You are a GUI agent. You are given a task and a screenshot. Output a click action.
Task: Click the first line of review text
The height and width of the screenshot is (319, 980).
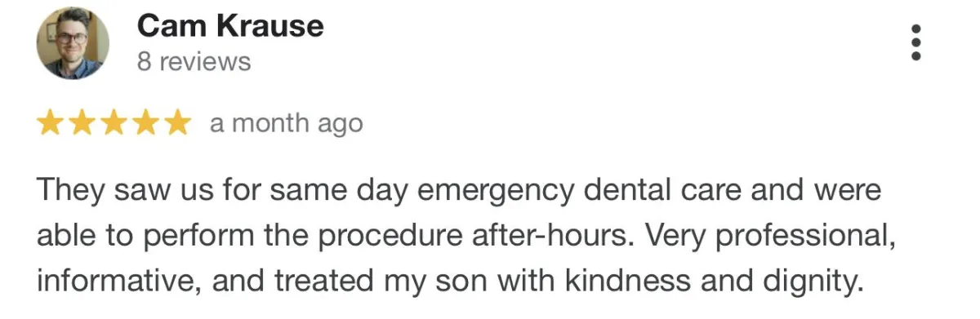point(459,190)
